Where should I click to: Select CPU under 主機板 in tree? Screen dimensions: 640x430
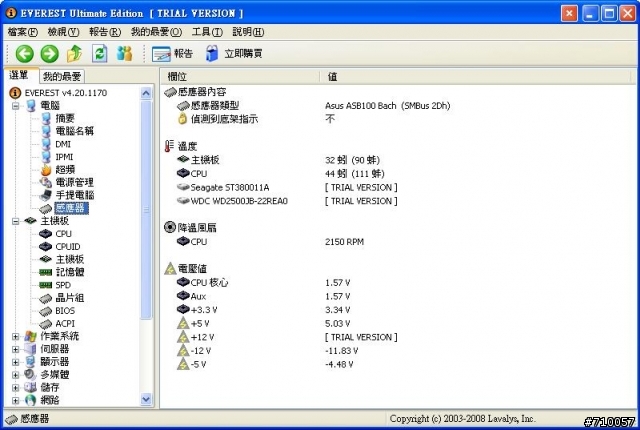[63, 234]
